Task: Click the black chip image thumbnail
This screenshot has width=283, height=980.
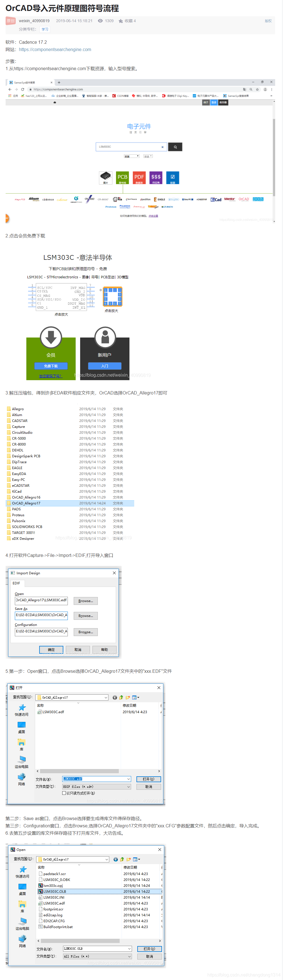Action: (106, 178)
